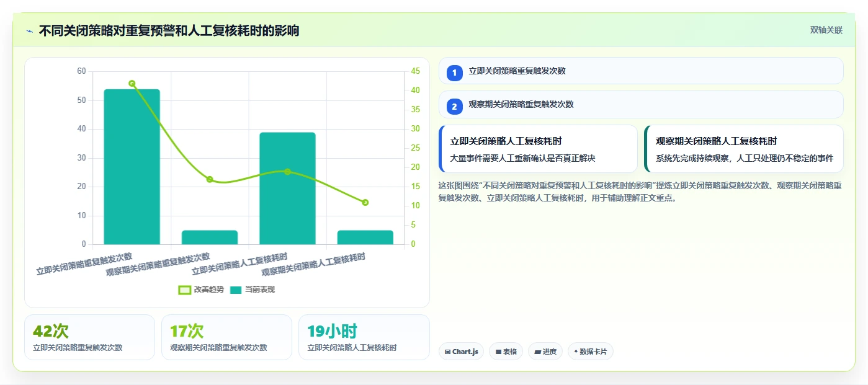Screen dimensions: 868x385
Task: Select the 进度 tag
Action: tap(545, 352)
